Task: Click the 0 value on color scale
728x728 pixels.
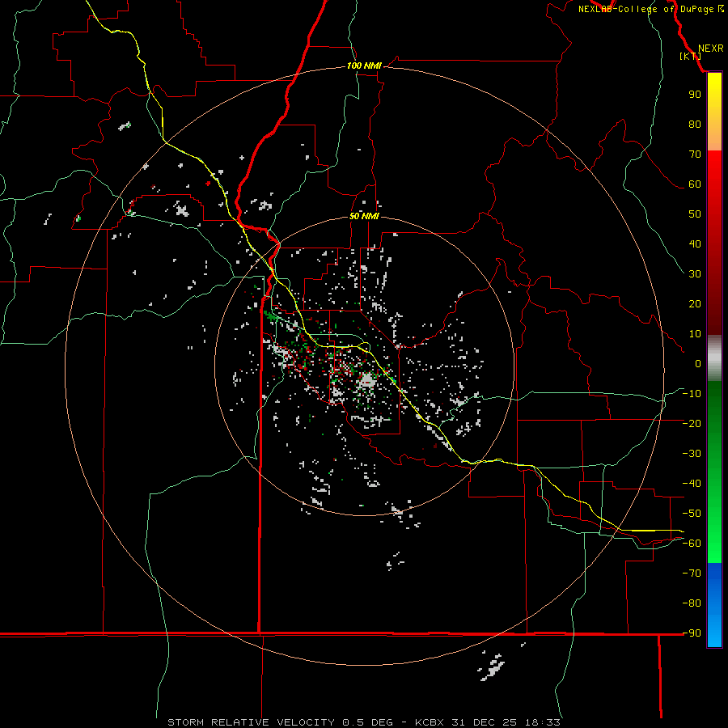Action: pos(698,363)
